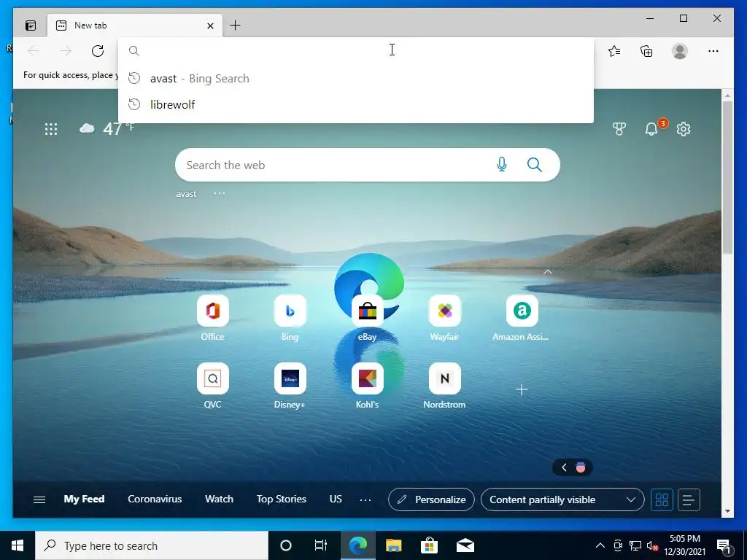Open the Favorites star icon

point(614,51)
